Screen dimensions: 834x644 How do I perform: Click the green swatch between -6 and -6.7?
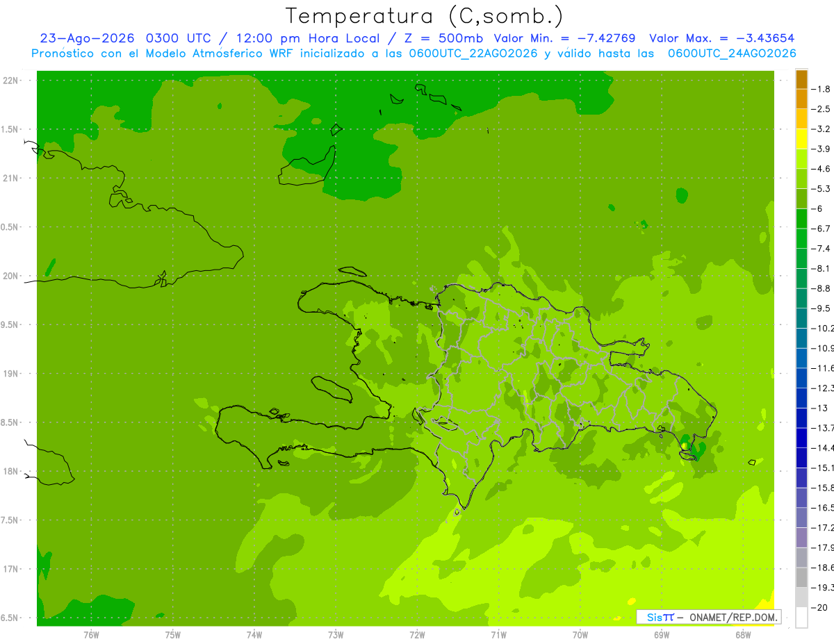(x=801, y=219)
